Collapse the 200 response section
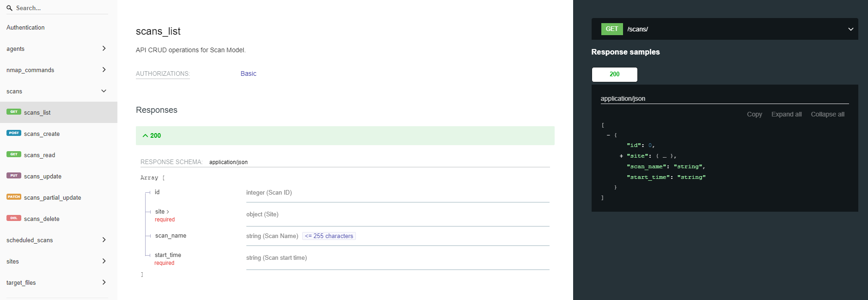This screenshot has height=300, width=868. click(x=345, y=135)
